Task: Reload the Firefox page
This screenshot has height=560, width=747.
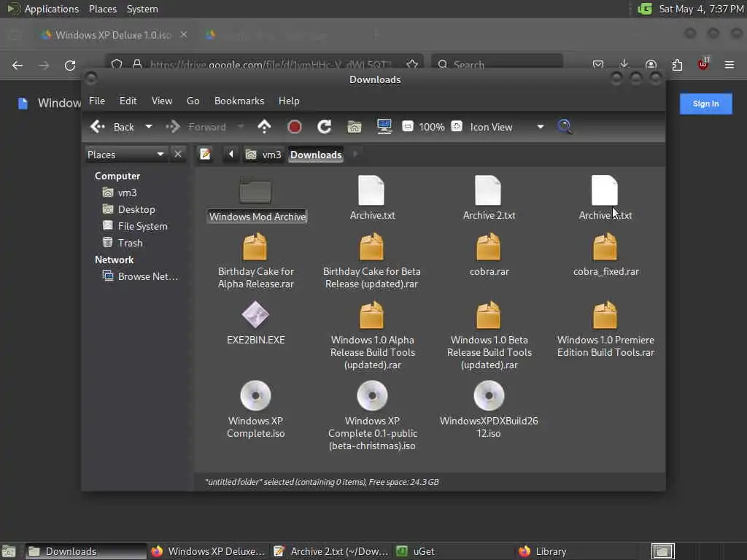Action: coord(70,65)
